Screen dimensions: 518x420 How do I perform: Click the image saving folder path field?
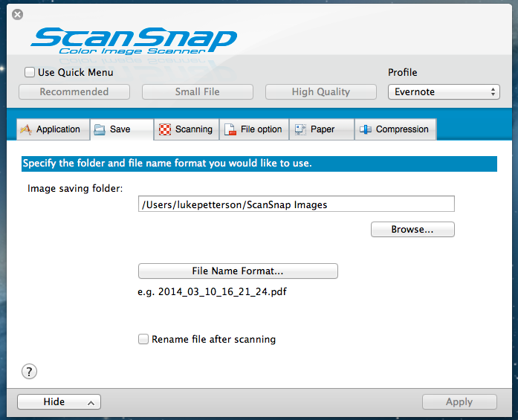(297, 204)
